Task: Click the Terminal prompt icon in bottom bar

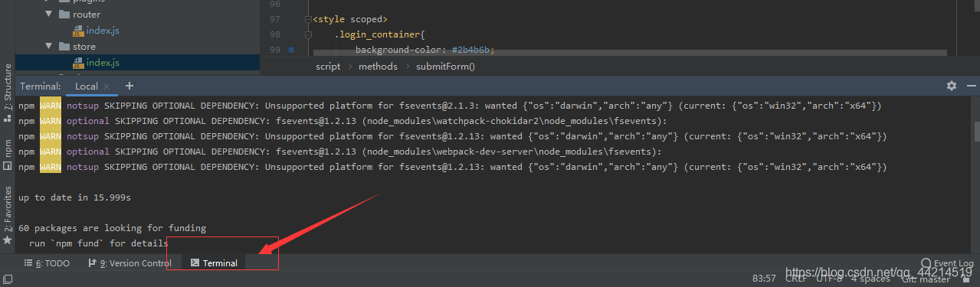Action: point(195,263)
